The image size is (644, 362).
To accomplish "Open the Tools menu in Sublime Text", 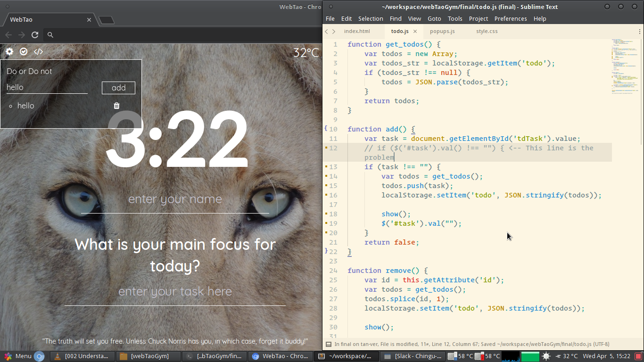I will click(455, 19).
